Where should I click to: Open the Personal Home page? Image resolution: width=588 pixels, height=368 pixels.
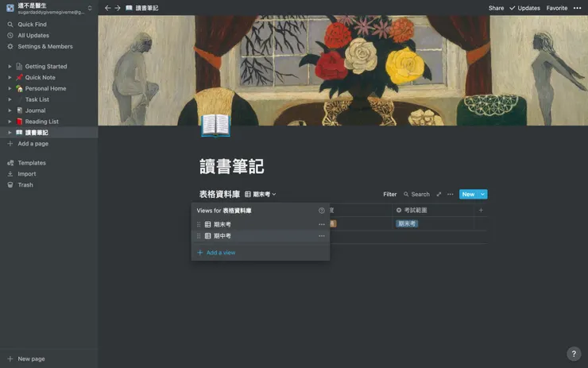tap(45, 88)
